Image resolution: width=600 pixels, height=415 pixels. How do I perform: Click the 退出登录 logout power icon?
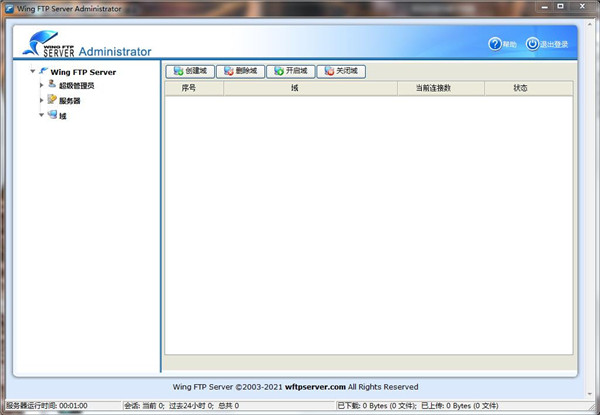(x=532, y=45)
